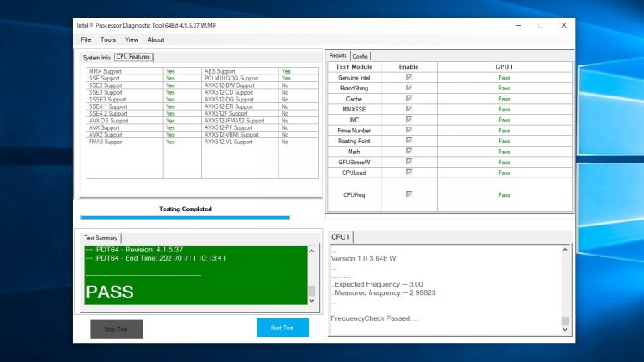Click the Start Test button

(x=283, y=328)
